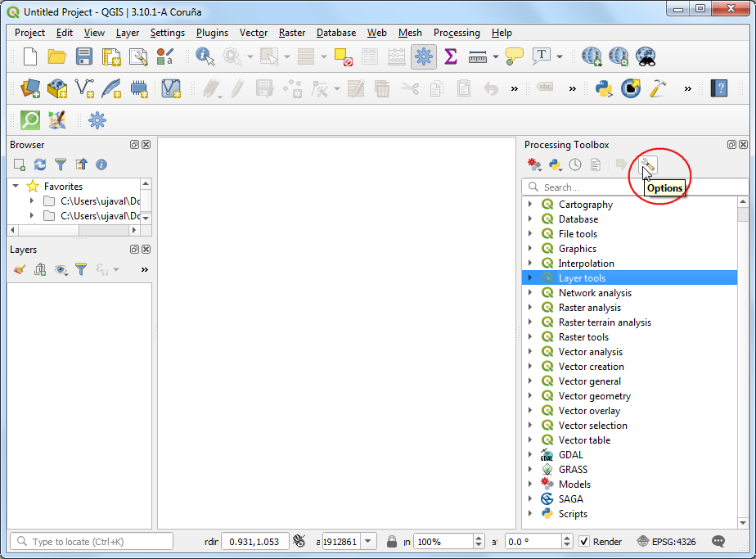This screenshot has width=756, height=559.
Task: Select the GRASS provider item
Action: 573,470
